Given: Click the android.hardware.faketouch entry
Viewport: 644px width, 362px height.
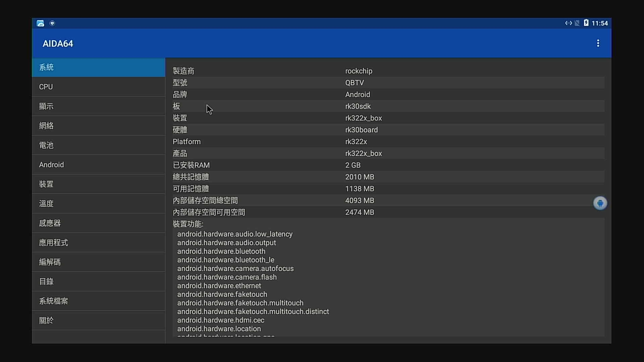Looking at the screenshot, I should pos(222,294).
